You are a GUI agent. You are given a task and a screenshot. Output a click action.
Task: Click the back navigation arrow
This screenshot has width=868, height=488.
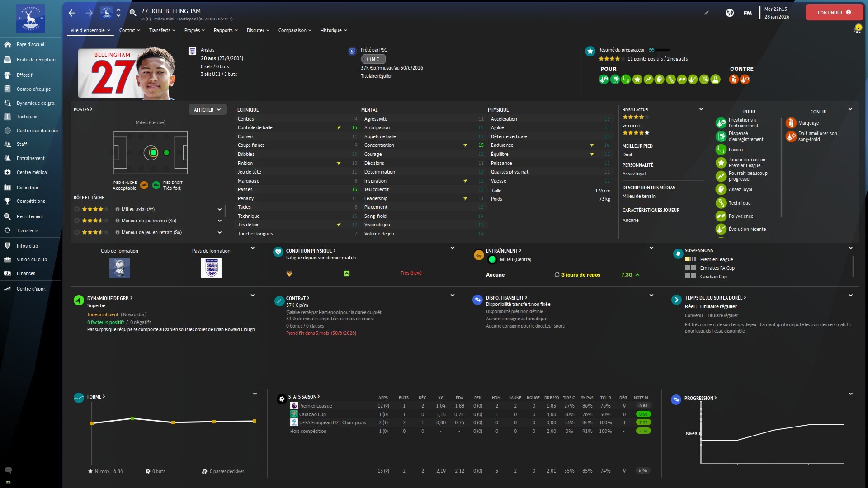72,13
